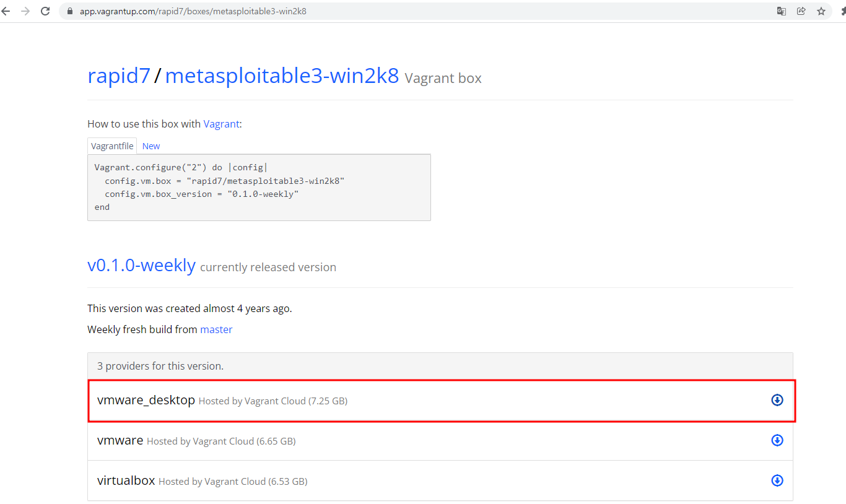Bookmark the page with the star icon
Screen dimensions: 846x504
pos(821,11)
